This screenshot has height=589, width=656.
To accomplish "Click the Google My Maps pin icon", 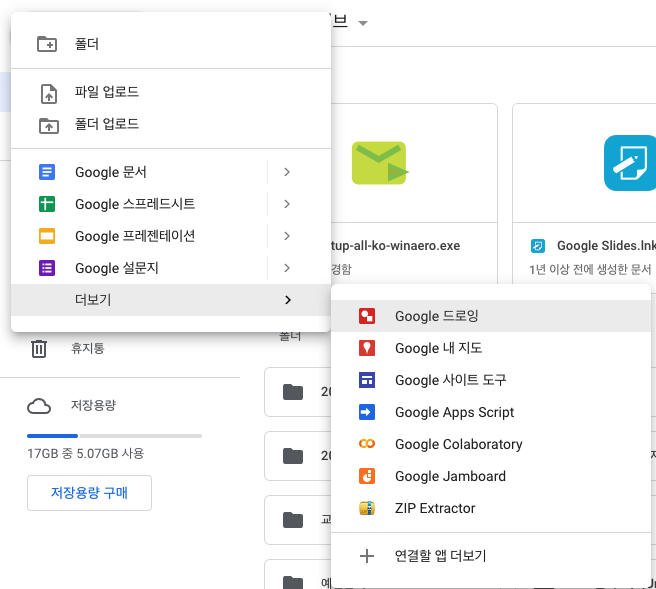I will click(367, 348).
